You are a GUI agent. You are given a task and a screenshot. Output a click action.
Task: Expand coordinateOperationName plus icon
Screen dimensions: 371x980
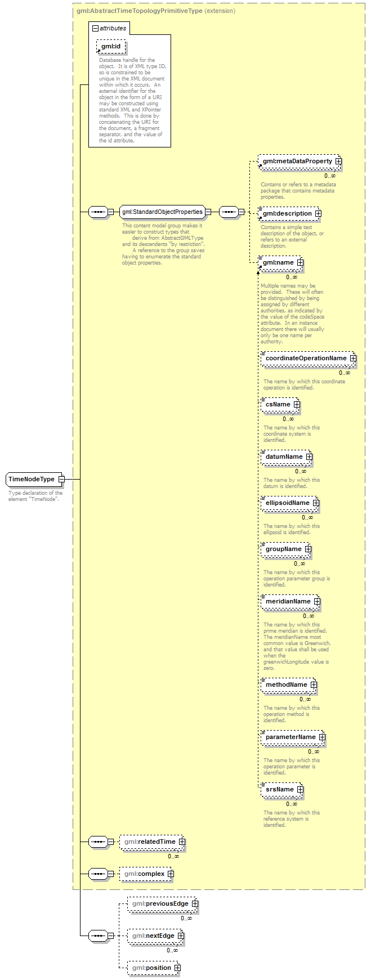(x=353, y=358)
